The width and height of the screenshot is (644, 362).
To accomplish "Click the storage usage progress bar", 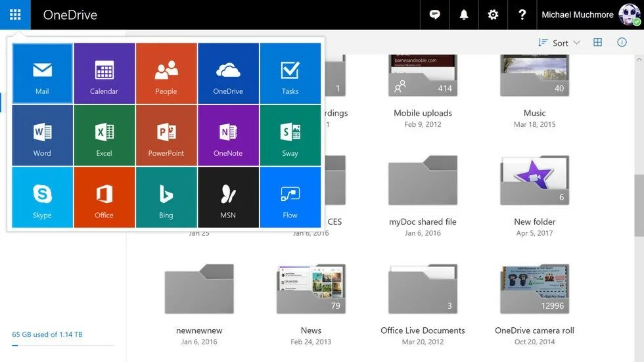I will click(x=62, y=346).
